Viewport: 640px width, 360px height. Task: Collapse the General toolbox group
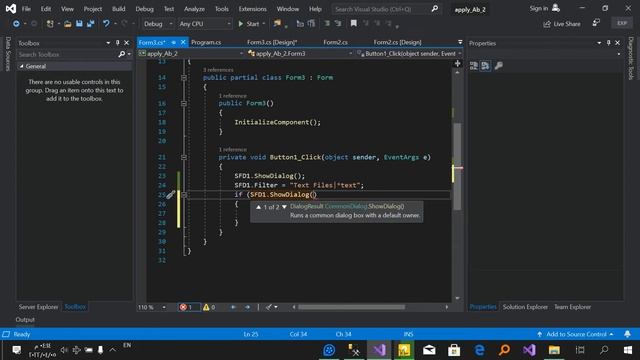pyautogui.click(x=21, y=66)
